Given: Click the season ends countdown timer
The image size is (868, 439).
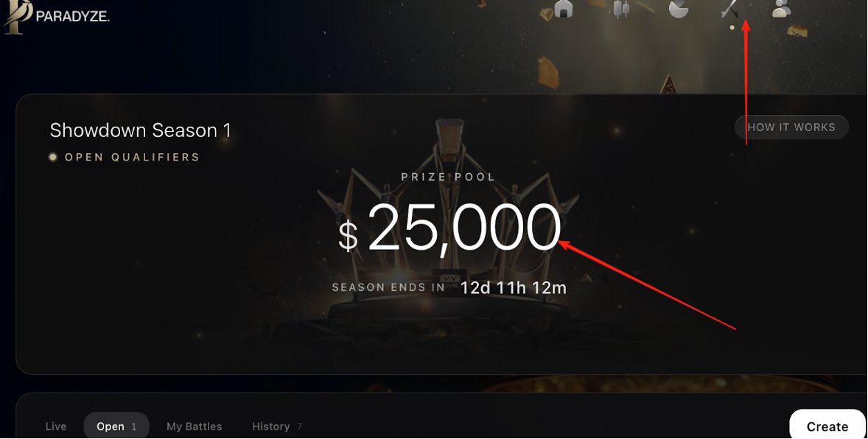Looking at the screenshot, I should tap(513, 288).
